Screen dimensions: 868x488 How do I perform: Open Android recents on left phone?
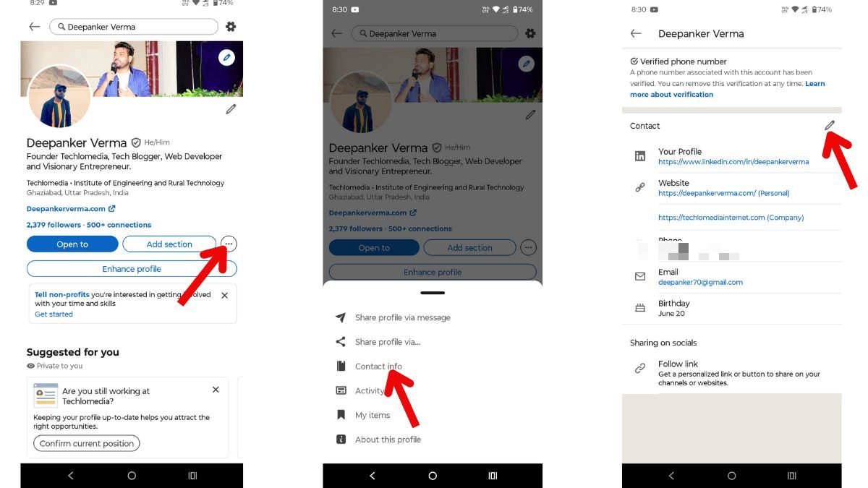pos(192,476)
